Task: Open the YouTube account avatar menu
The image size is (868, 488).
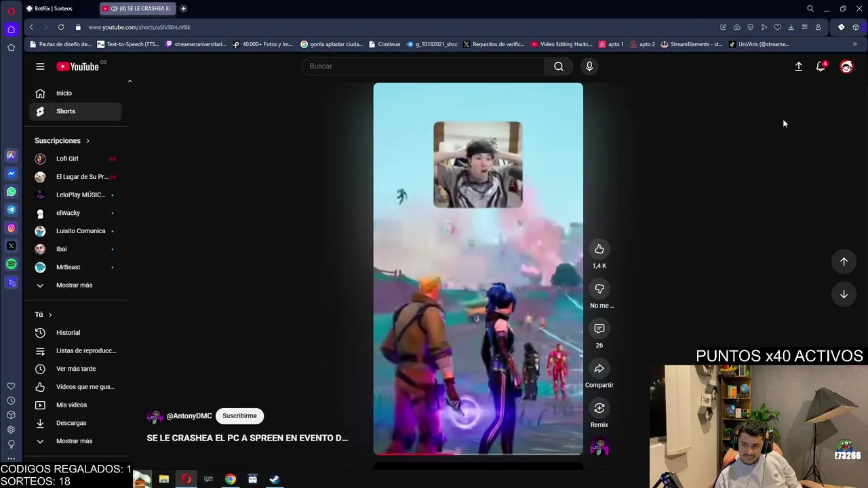Action: coord(846,66)
